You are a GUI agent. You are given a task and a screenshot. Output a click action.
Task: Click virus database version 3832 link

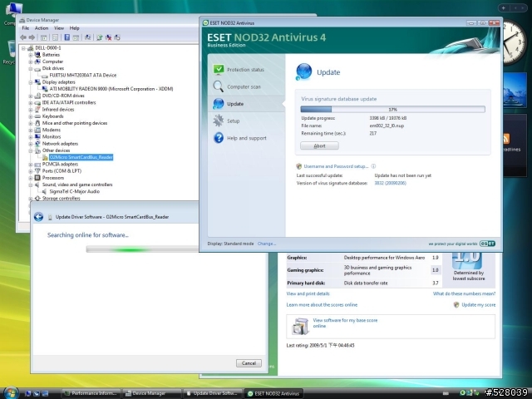(x=390, y=183)
